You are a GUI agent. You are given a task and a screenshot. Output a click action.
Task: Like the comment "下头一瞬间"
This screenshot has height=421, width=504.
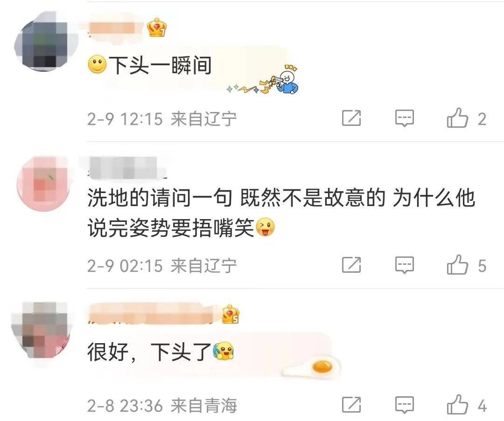click(457, 118)
